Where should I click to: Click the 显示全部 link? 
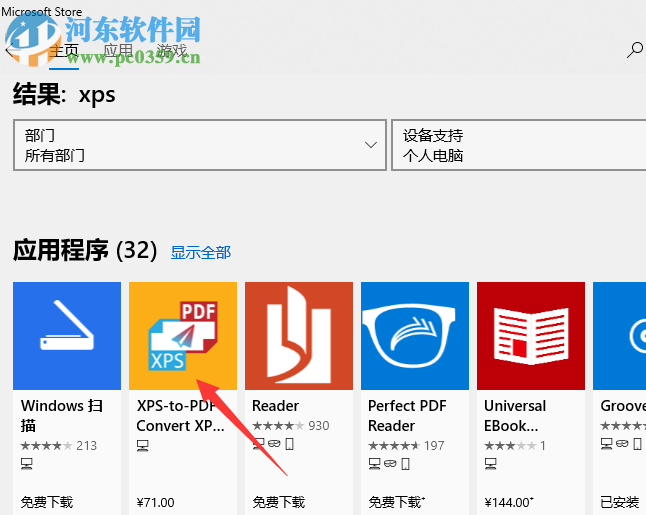point(201,253)
